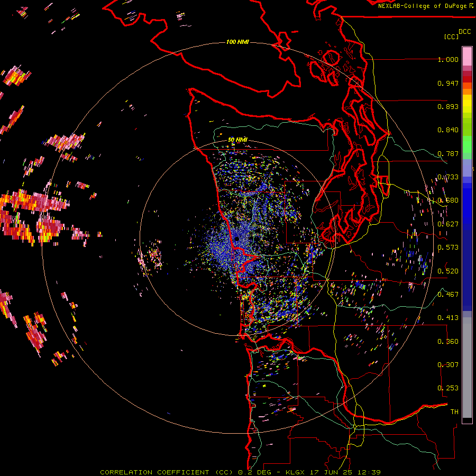Viewport: 476px width, 476px height.
Task: Select the 0.787 scale value
Action: click(448, 153)
